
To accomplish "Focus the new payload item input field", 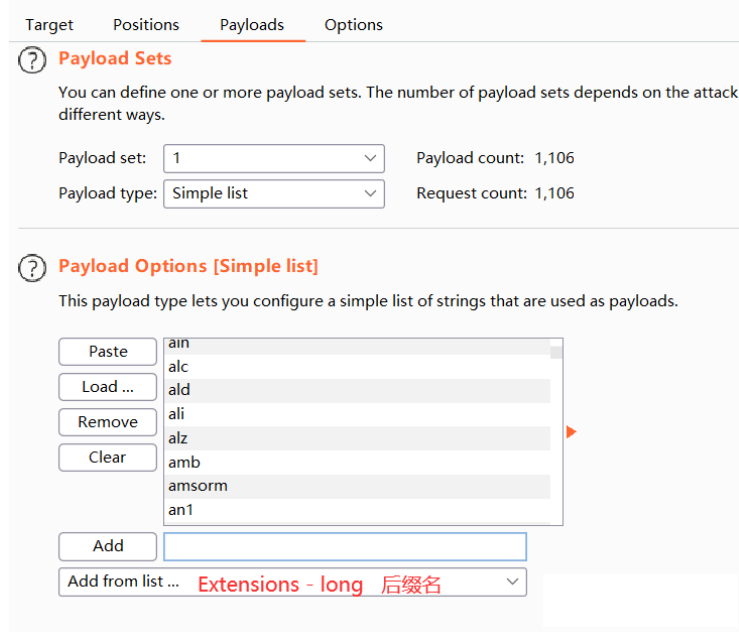I will 345,547.
